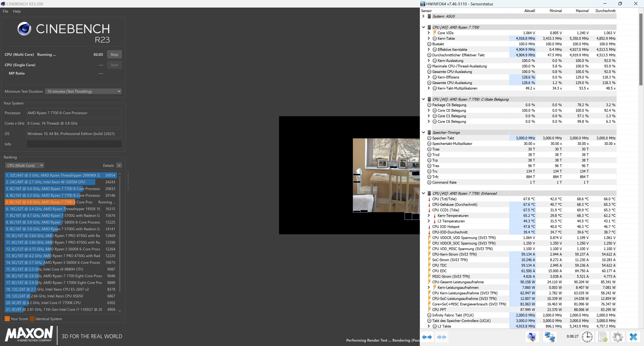Open the File menu in Cinebench
Screen dimensions: 644x346
[x=5, y=11]
